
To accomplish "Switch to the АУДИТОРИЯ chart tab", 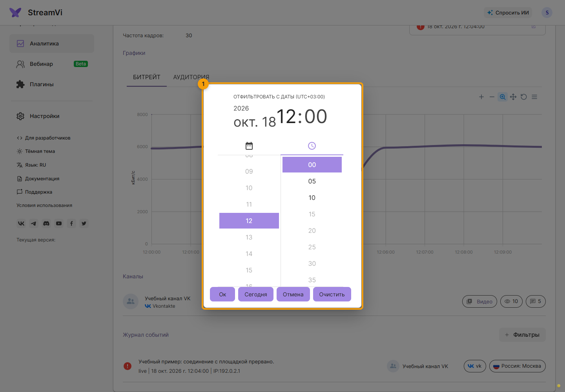I will click(x=191, y=77).
